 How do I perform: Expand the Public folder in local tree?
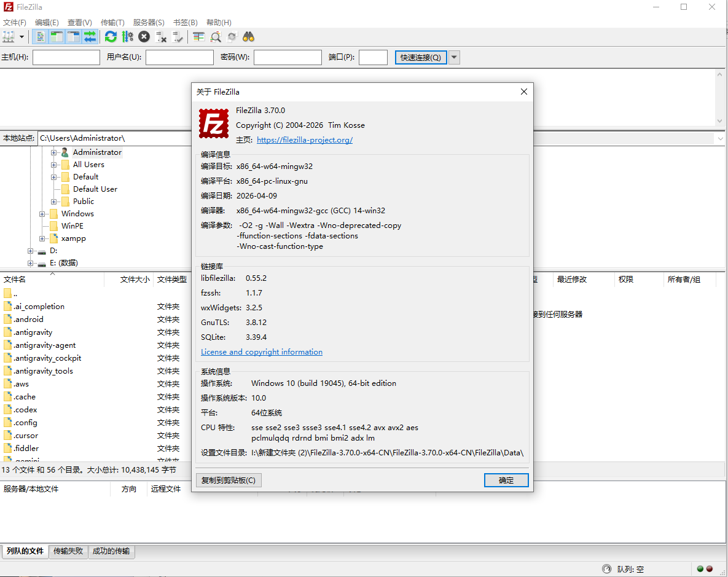coord(54,201)
